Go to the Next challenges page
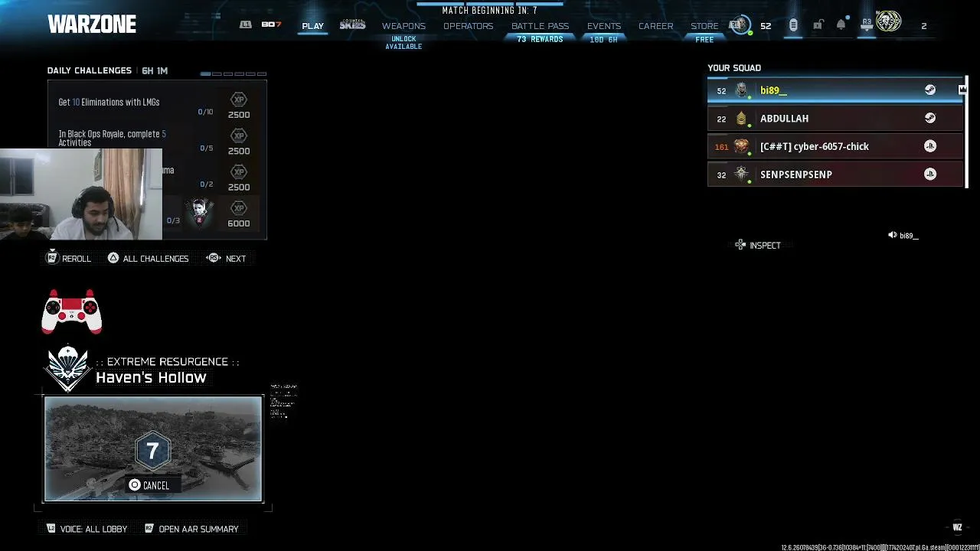Screen dimensions: 980x551 (x=227, y=259)
